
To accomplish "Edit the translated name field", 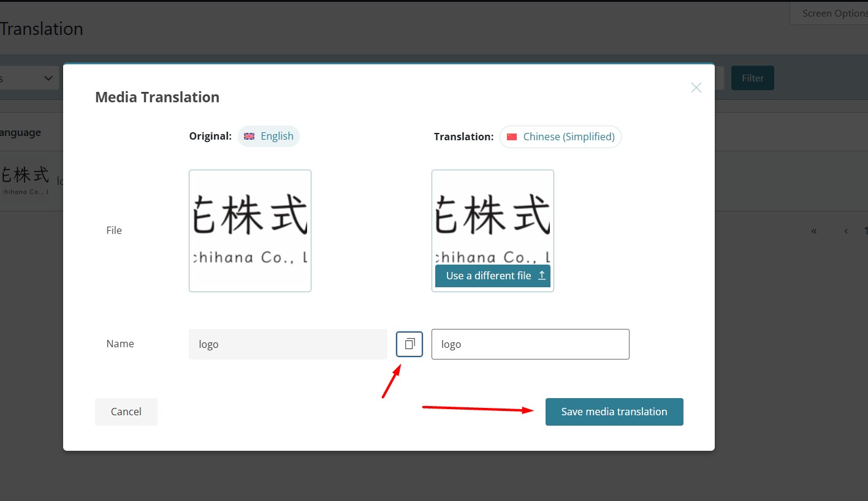I will tap(530, 344).
